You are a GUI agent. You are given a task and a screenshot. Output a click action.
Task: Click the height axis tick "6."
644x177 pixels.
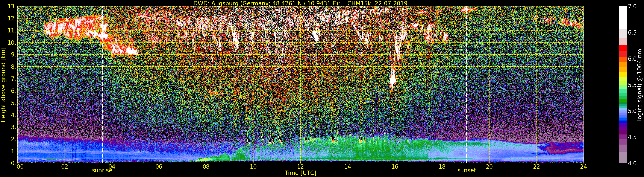tap(13, 91)
